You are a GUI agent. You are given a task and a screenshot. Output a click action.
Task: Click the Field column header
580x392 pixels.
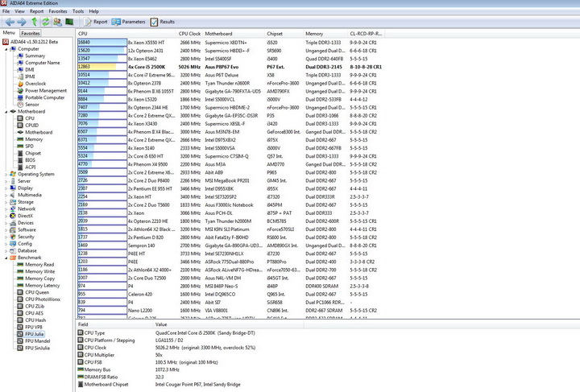(x=114, y=324)
